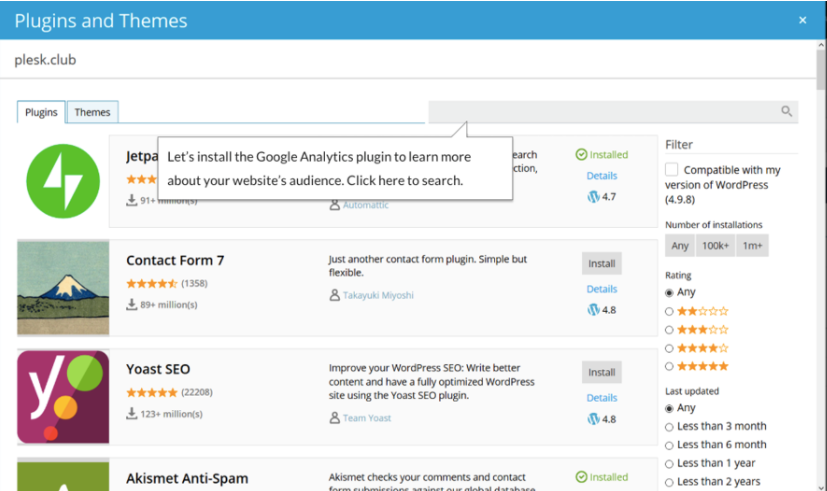Screen dimensions: 827x491
Task: Close the Plugins and Themes dialog
Action: click(802, 20)
